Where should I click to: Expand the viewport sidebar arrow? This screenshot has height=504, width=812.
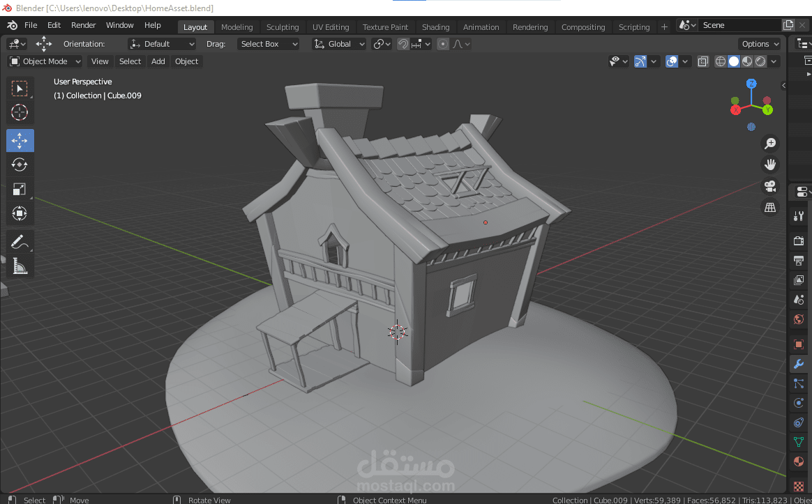tap(783, 85)
